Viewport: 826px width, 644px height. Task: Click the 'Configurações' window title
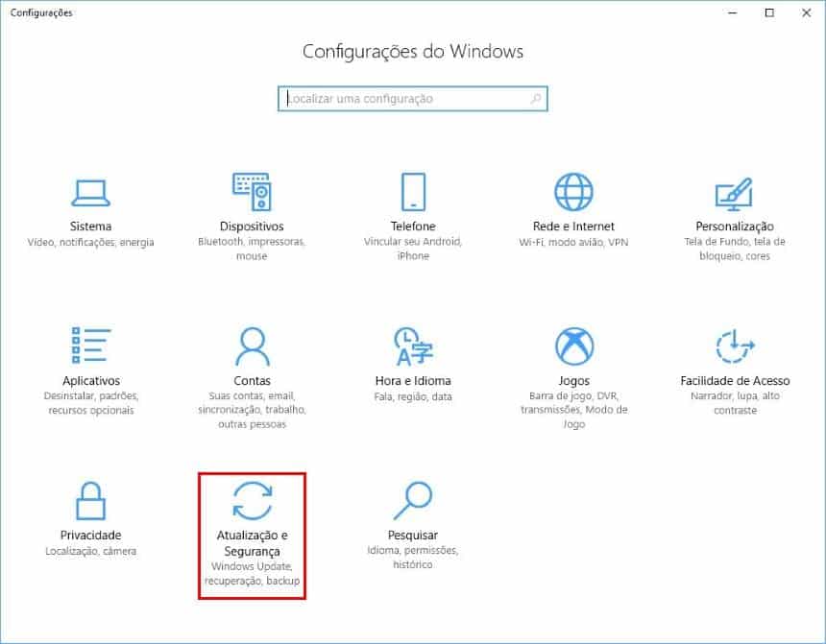click(41, 12)
